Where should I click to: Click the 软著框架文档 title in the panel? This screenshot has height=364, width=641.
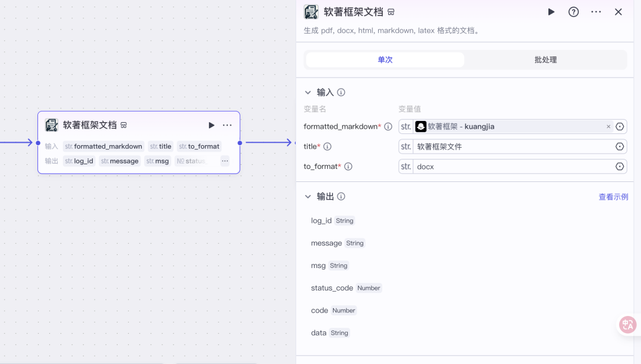pyautogui.click(x=354, y=12)
